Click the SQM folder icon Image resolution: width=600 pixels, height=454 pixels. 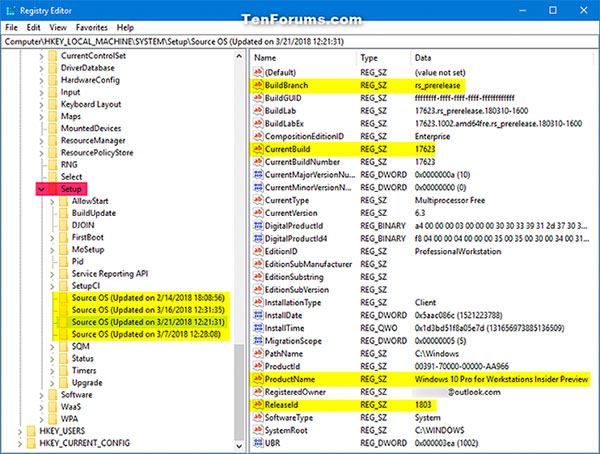tap(64, 346)
